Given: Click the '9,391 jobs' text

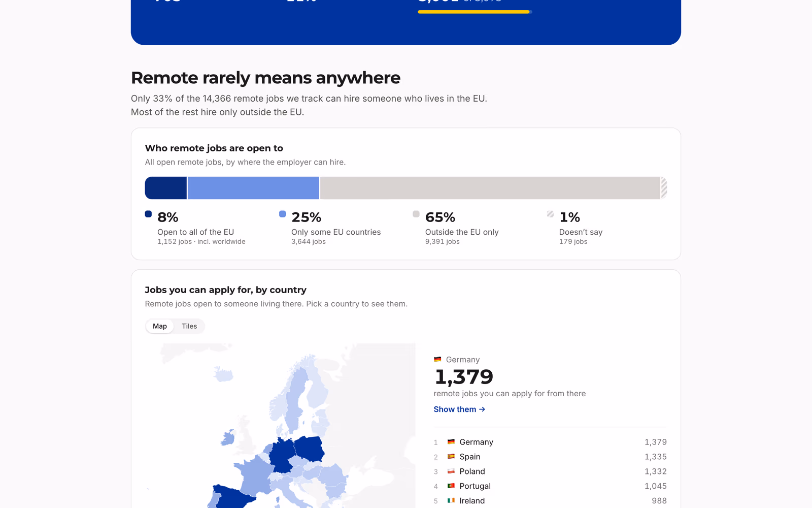Looking at the screenshot, I should 443,242.
